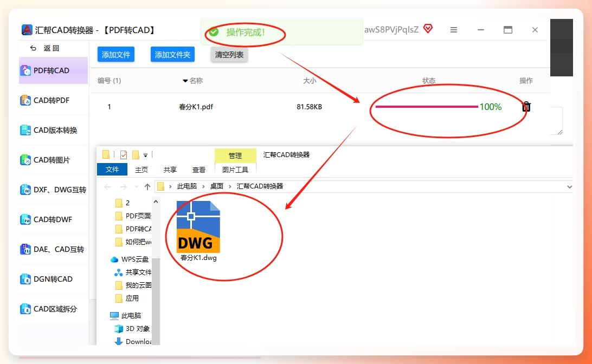Select the 我的云图 folder in tree

(x=134, y=285)
